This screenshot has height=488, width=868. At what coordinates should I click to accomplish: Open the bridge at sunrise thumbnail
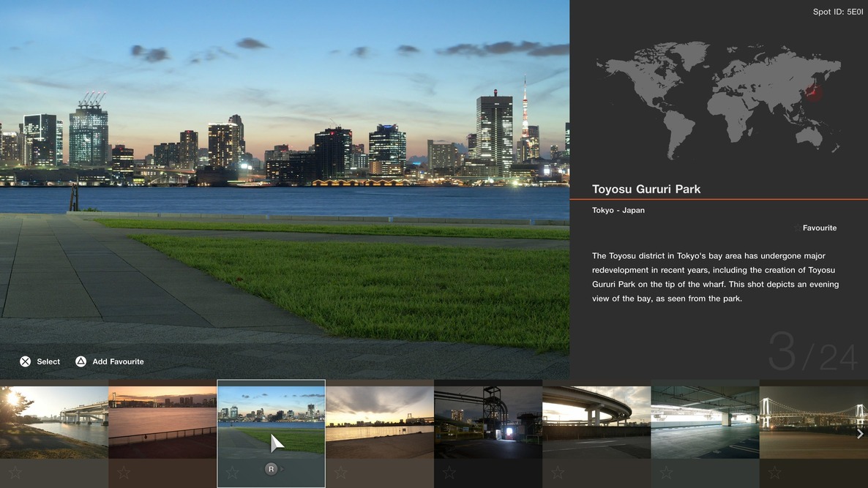pyautogui.click(x=54, y=421)
